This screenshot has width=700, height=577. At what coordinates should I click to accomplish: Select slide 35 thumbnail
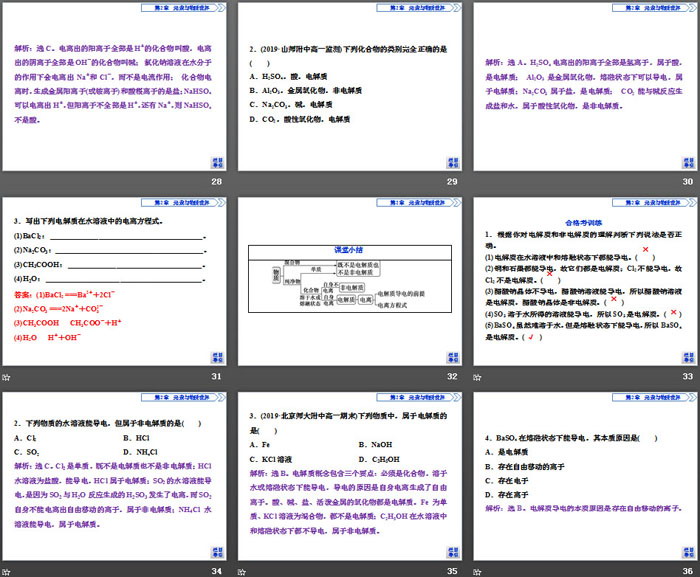pyautogui.click(x=350, y=476)
